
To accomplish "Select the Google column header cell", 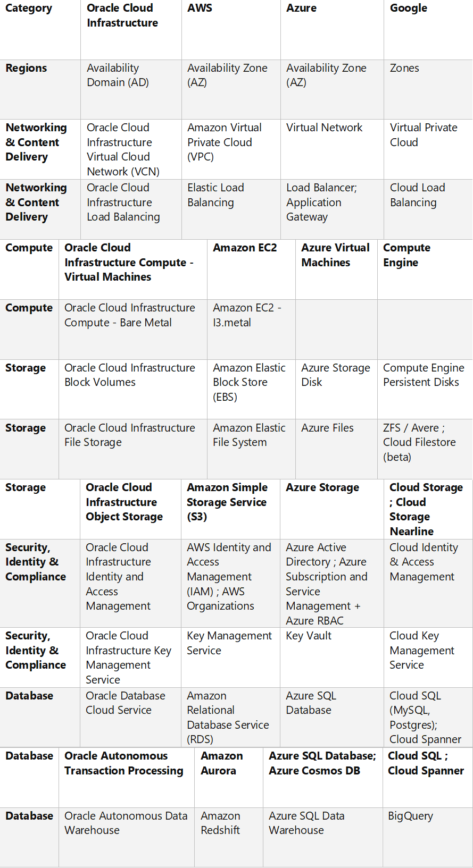I will pyautogui.click(x=408, y=9).
